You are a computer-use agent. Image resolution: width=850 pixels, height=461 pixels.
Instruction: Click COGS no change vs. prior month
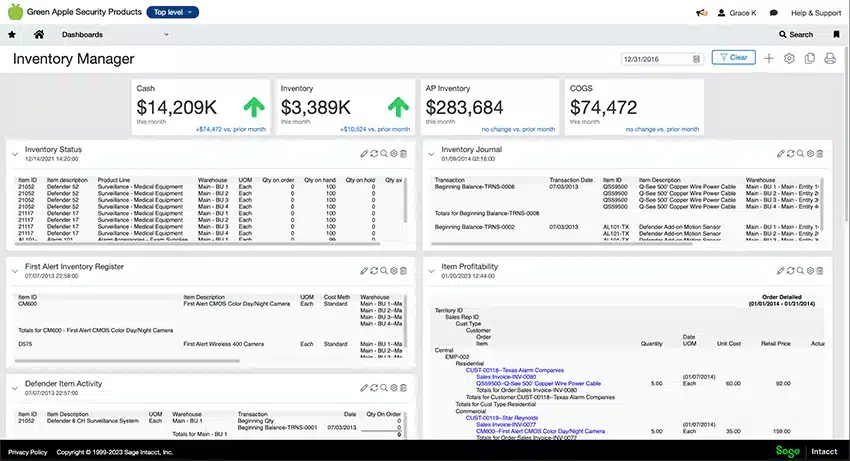tap(662, 130)
